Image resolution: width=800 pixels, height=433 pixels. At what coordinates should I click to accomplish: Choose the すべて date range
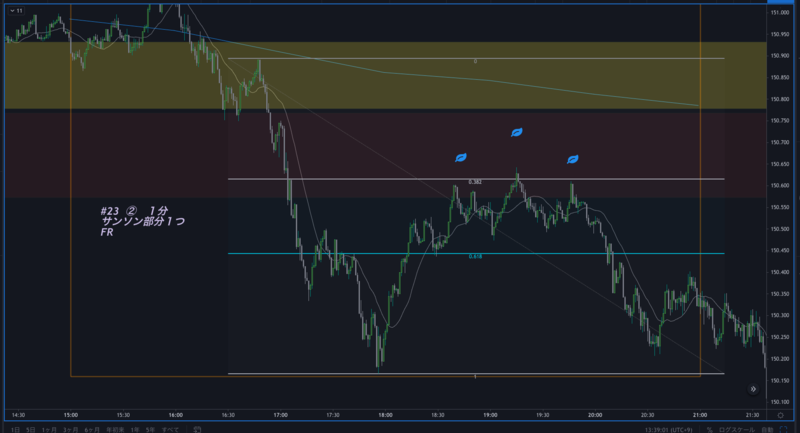tap(170, 429)
